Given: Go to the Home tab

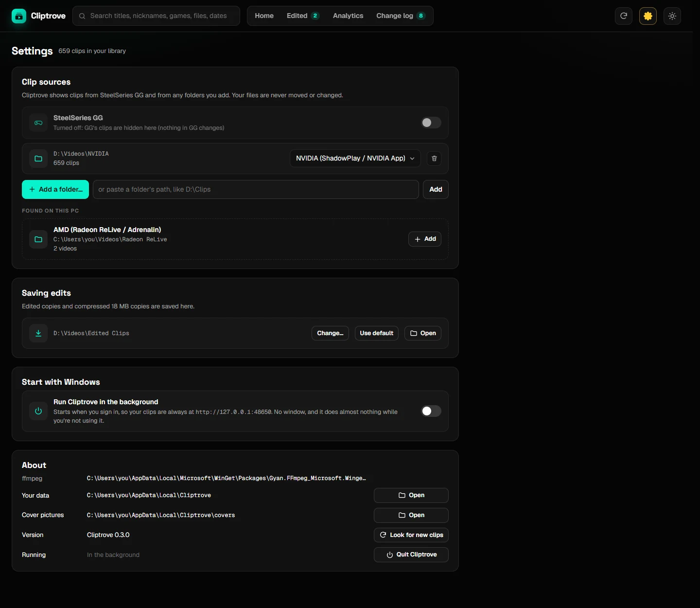Looking at the screenshot, I should (264, 16).
